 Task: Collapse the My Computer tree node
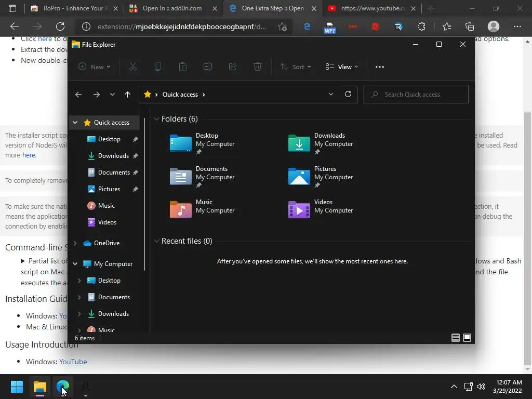[75, 263]
